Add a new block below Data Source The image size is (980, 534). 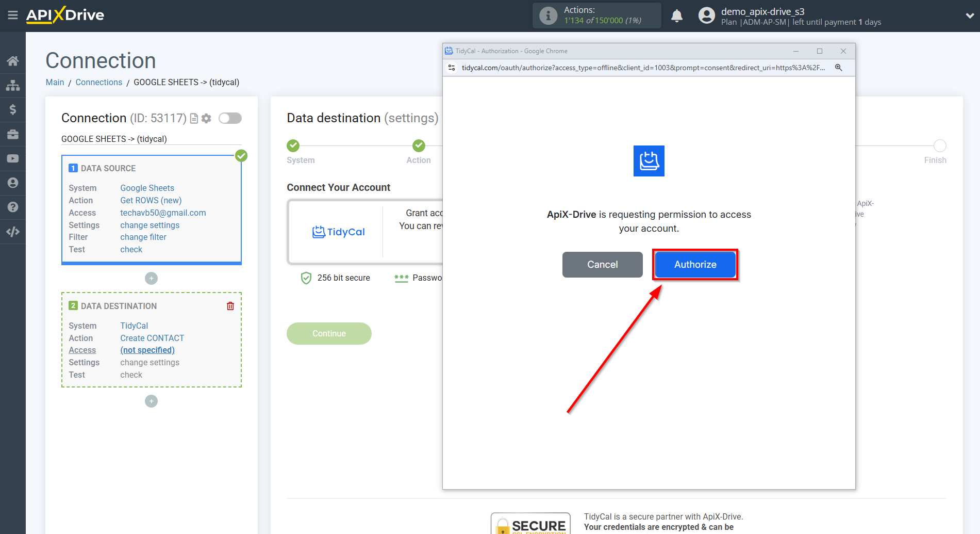151,278
